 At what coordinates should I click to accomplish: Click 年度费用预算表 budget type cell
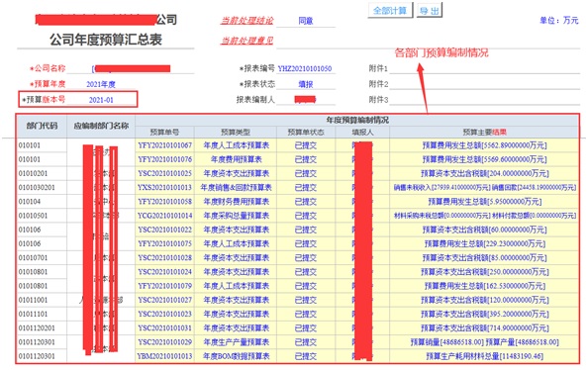coord(236,159)
